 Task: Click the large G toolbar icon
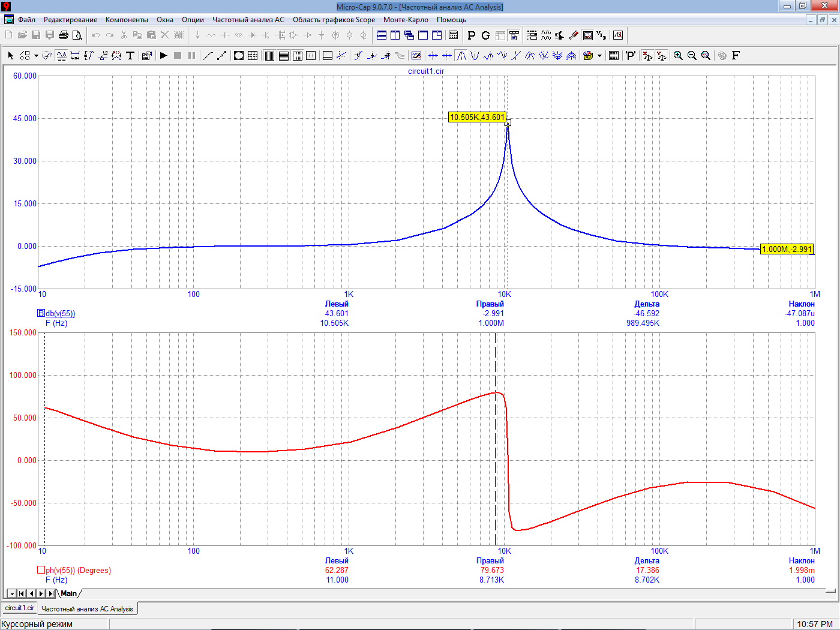click(485, 35)
